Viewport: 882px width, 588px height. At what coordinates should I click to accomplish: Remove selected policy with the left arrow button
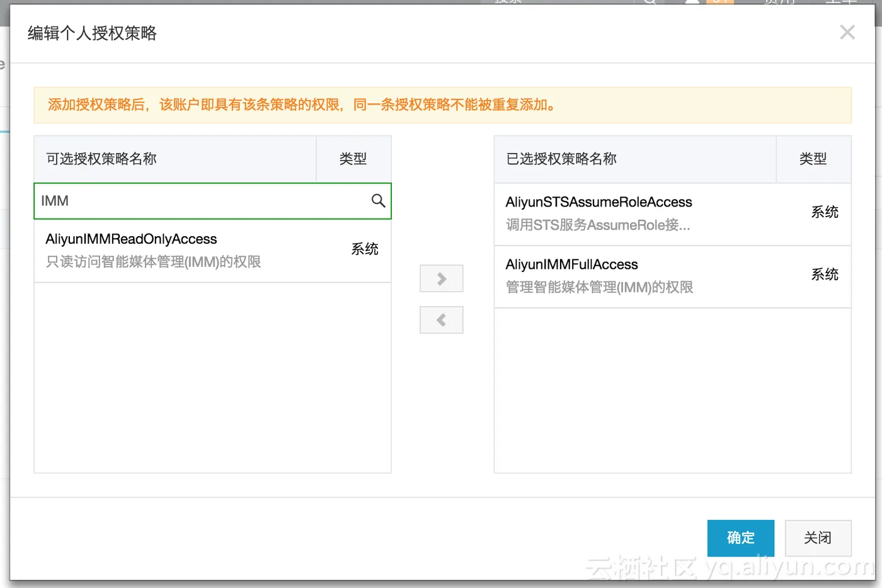tap(442, 320)
